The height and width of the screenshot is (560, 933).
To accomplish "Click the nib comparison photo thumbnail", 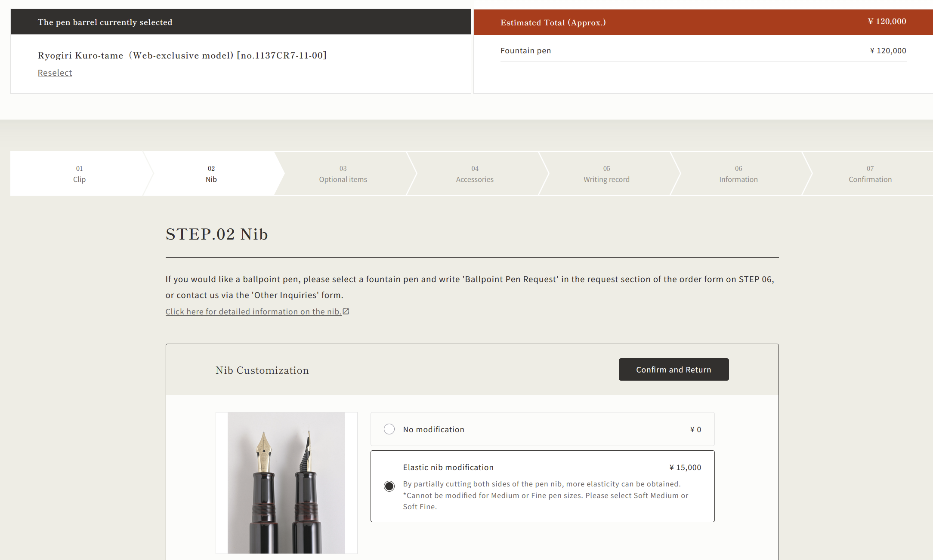I will 286,483.
